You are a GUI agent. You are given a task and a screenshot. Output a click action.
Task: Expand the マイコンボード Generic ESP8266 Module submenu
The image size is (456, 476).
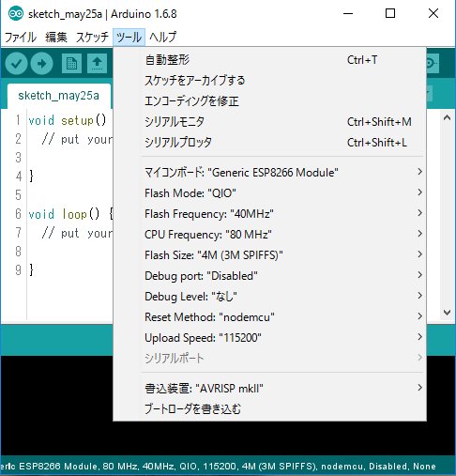point(269,172)
